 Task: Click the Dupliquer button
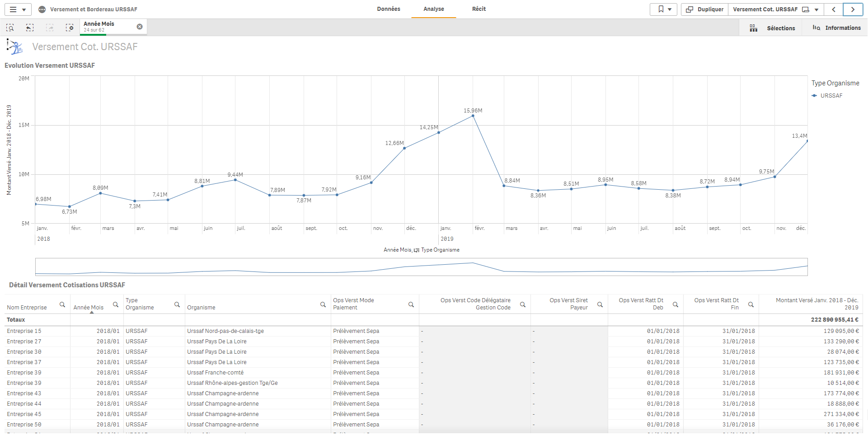tap(705, 9)
